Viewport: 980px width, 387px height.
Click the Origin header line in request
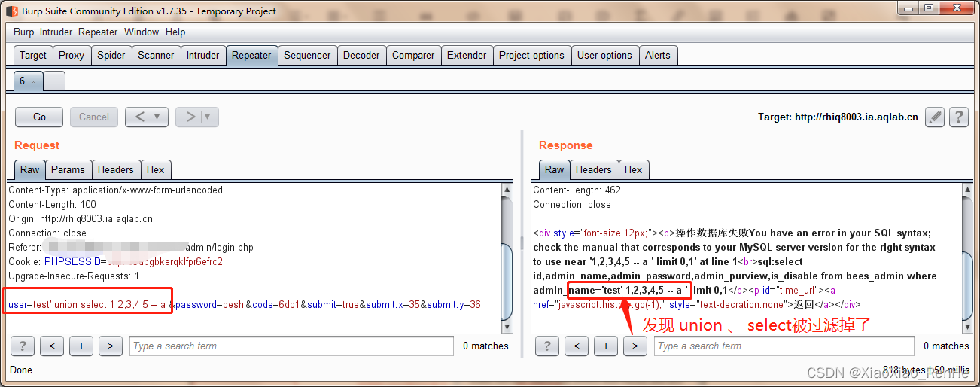click(x=81, y=219)
